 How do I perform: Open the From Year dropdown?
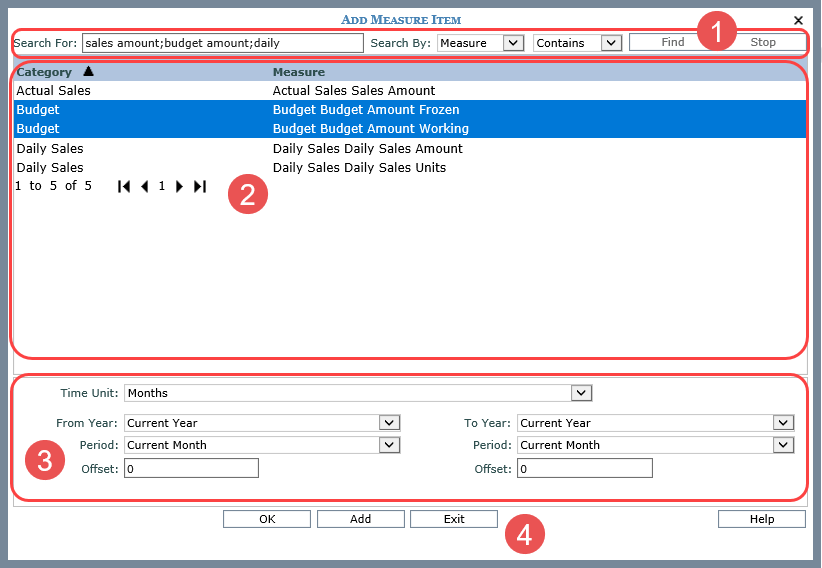click(389, 423)
